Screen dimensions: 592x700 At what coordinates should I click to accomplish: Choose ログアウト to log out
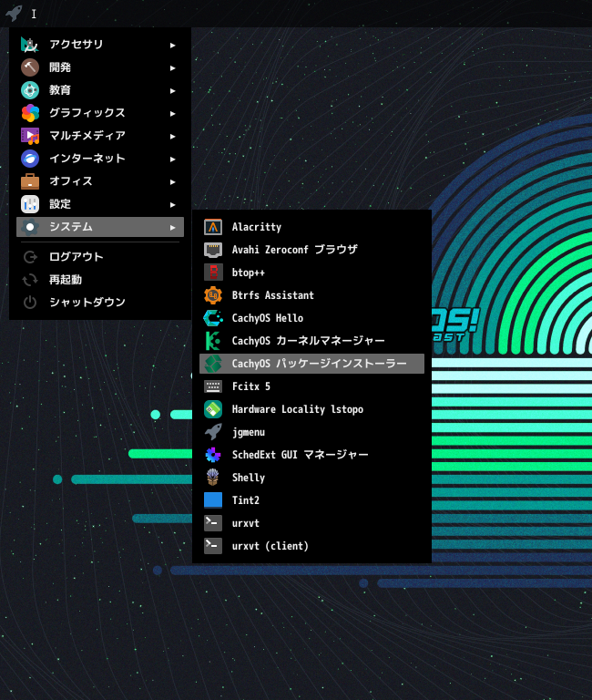point(100,257)
